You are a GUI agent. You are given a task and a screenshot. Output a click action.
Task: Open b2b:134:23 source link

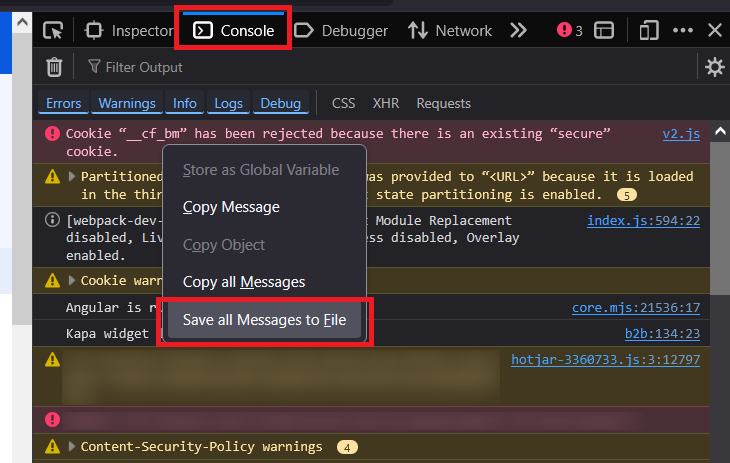(662, 334)
